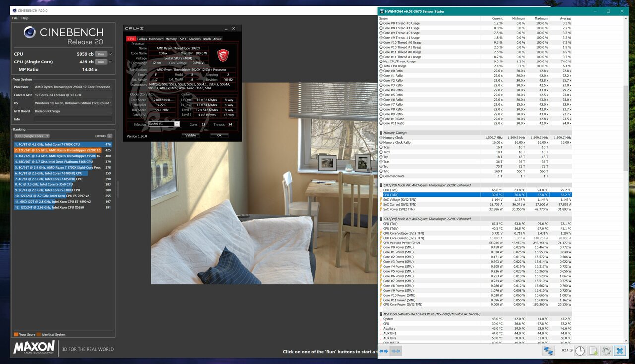Click the OK button in CPU-Z
635x364 pixels.
click(x=219, y=135)
